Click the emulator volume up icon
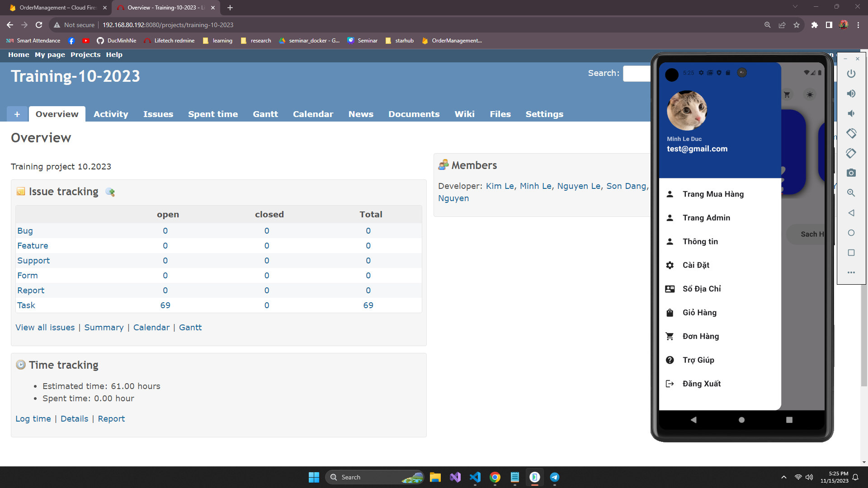This screenshot has width=868, height=488. (851, 94)
